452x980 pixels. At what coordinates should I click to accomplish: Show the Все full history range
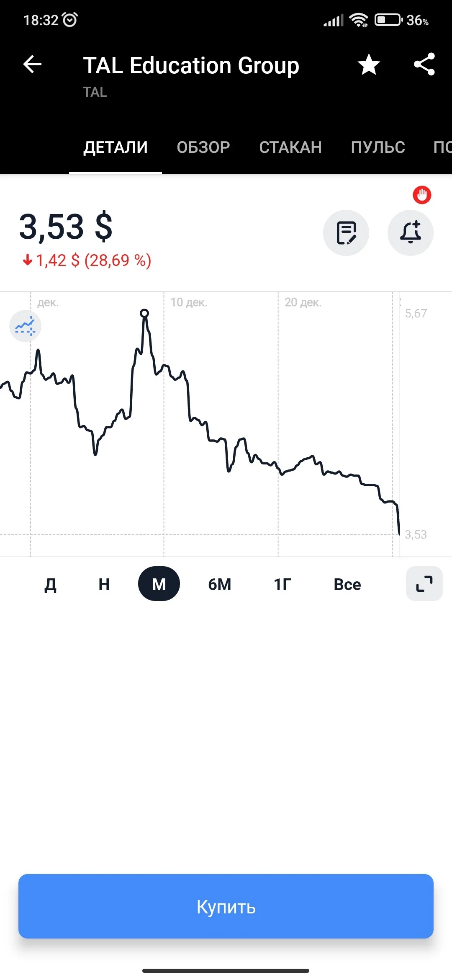(347, 584)
